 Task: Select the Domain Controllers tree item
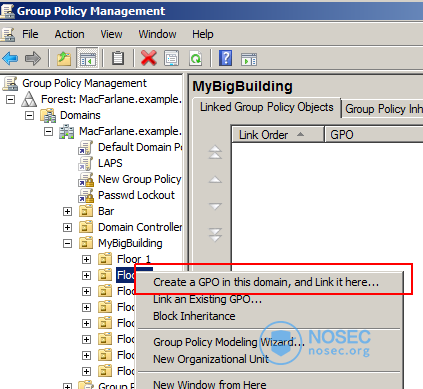140,227
